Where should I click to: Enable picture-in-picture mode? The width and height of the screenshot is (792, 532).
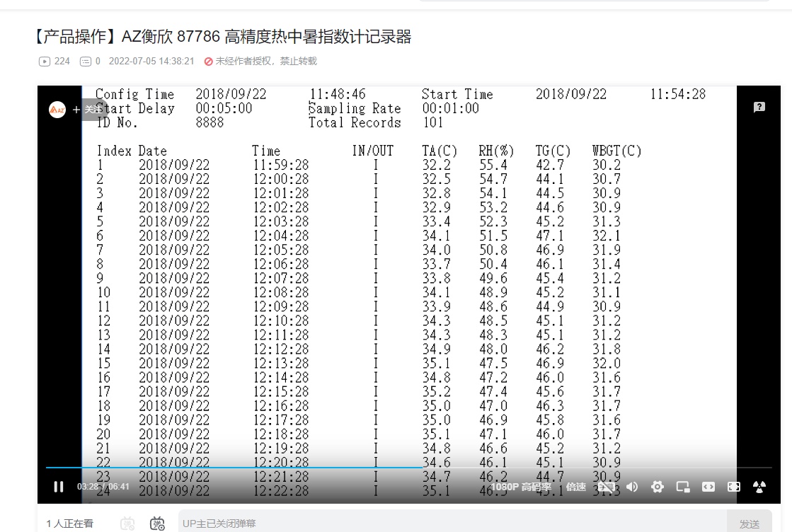pyautogui.click(x=683, y=487)
